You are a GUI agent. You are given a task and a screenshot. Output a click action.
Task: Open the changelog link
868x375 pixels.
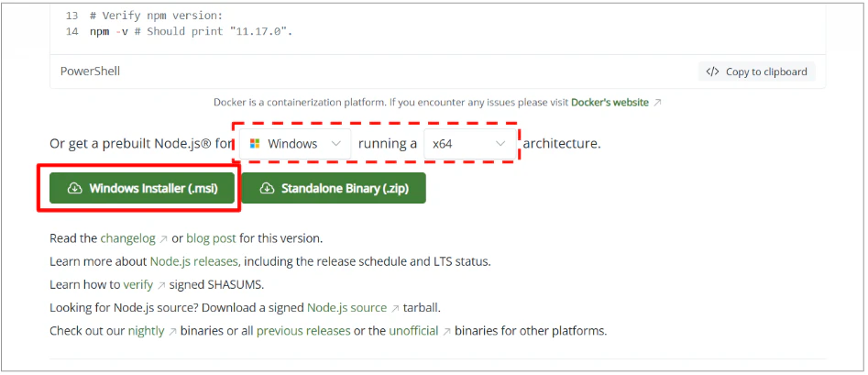point(128,238)
